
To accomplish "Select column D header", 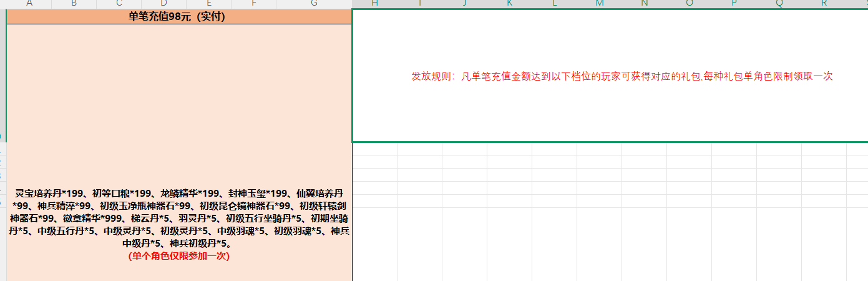I will [x=164, y=4].
